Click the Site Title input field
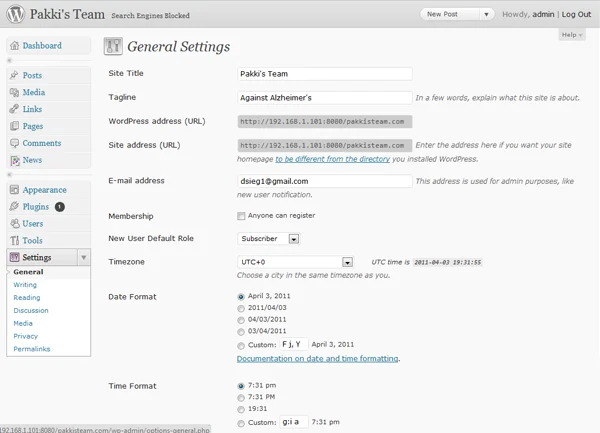600x433 pixels. point(324,74)
